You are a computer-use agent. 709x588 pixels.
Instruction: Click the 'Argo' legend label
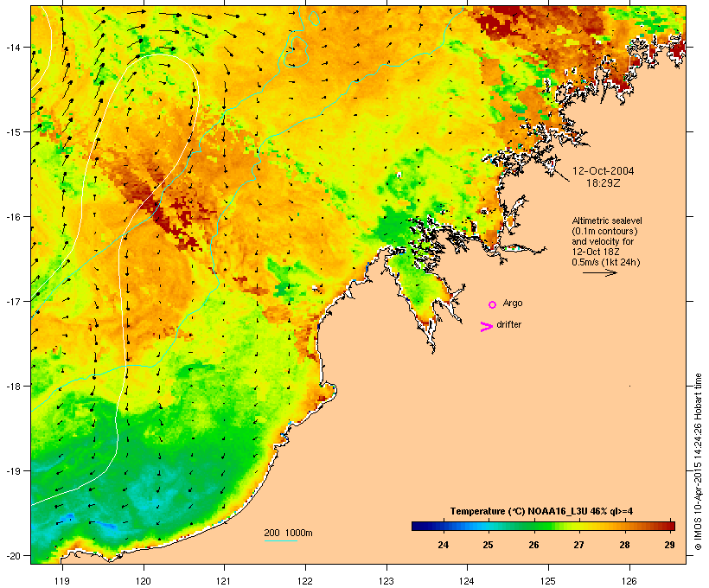click(513, 303)
